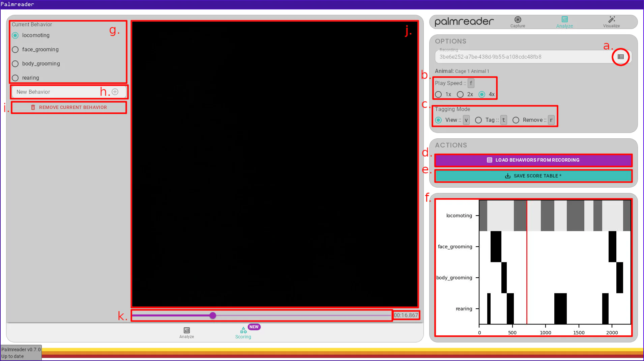The image size is (644, 361).
Task: Select the body_grooming behavior
Action: [x=16, y=64]
